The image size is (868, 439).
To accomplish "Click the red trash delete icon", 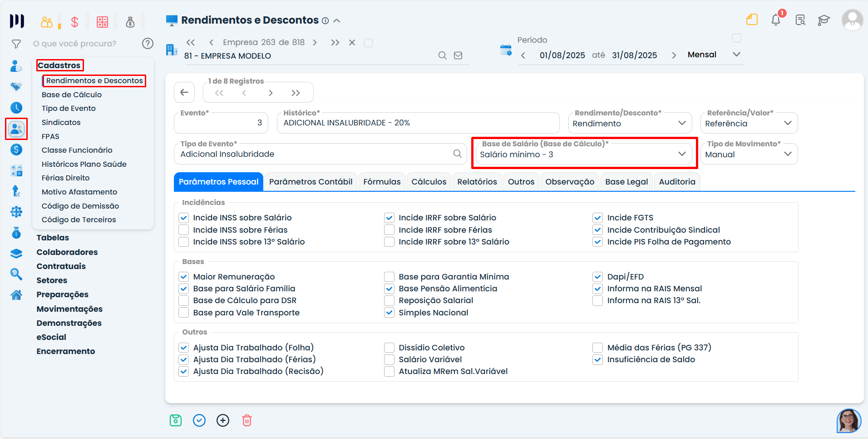I will coord(247,420).
